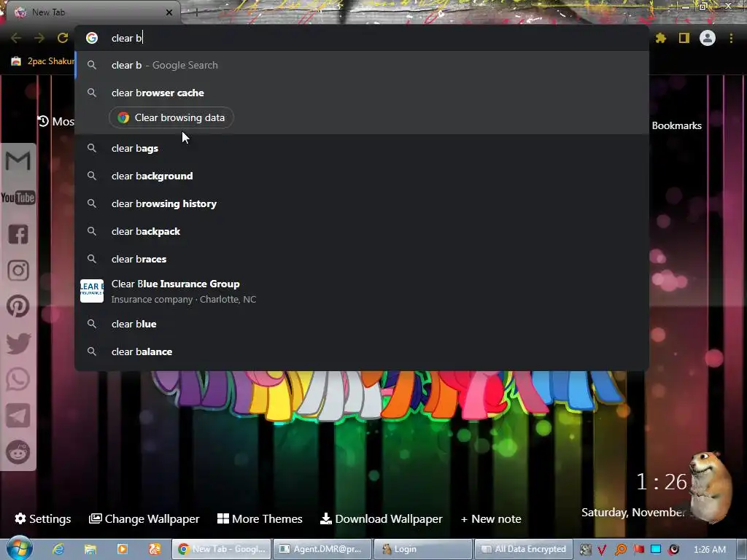The height and width of the screenshot is (560, 747).
Task: Choose 'clear balance' suggestion
Action: [362, 351]
